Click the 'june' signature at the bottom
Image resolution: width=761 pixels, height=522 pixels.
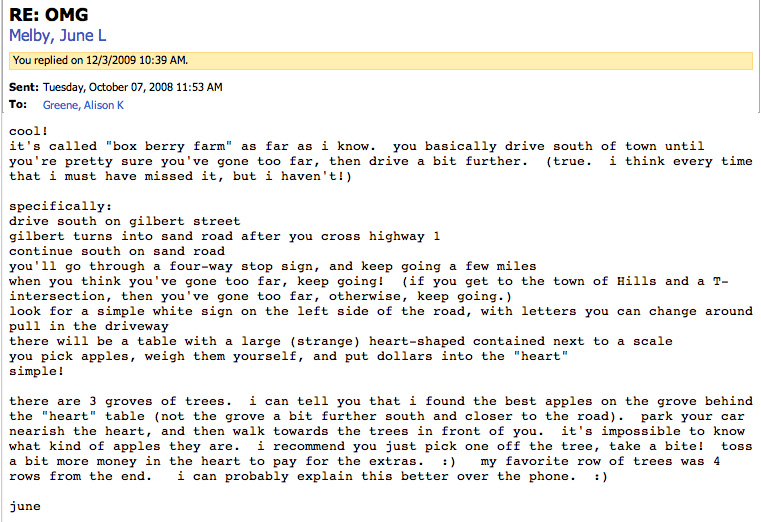point(25,507)
